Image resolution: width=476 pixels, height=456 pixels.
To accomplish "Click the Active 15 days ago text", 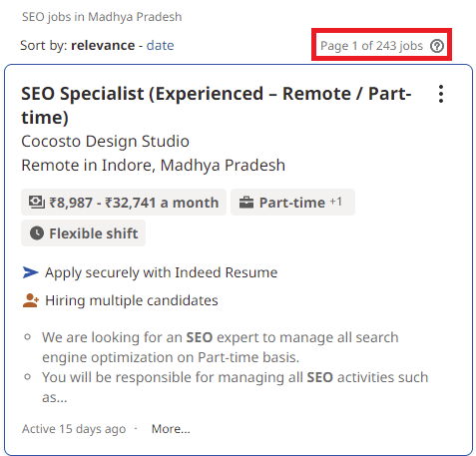I will click(74, 429).
